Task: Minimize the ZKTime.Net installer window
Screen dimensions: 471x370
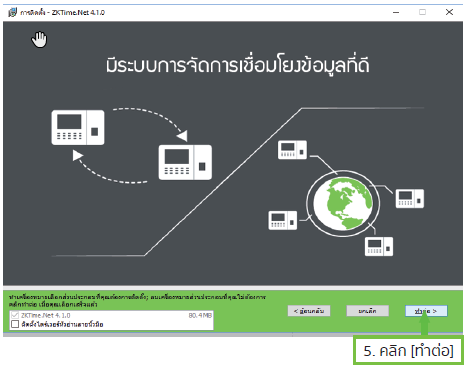Action: (396, 12)
